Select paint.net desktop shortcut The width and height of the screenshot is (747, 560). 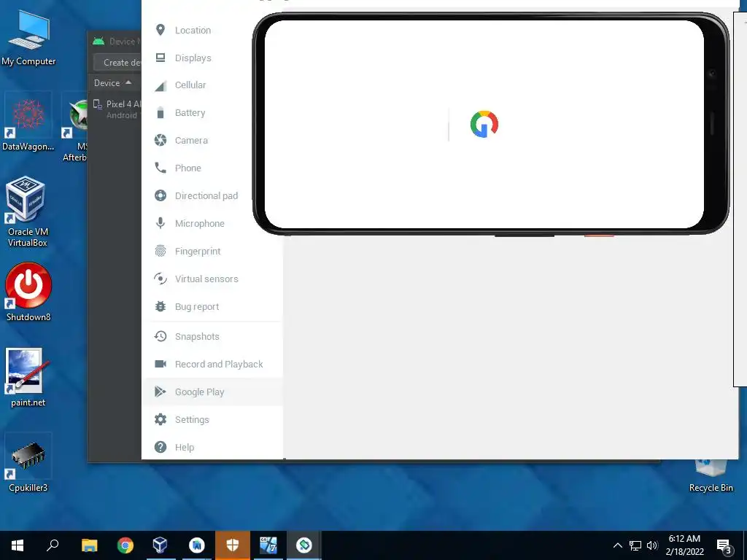(x=28, y=377)
